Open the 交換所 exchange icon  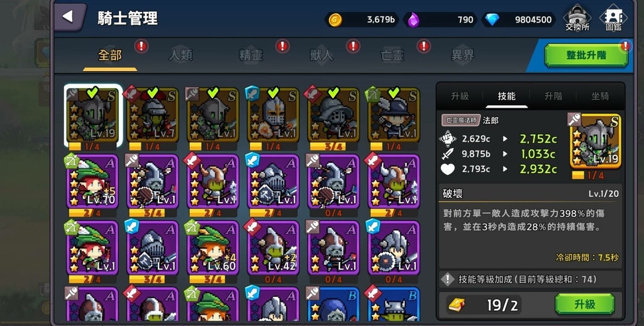[577, 18]
